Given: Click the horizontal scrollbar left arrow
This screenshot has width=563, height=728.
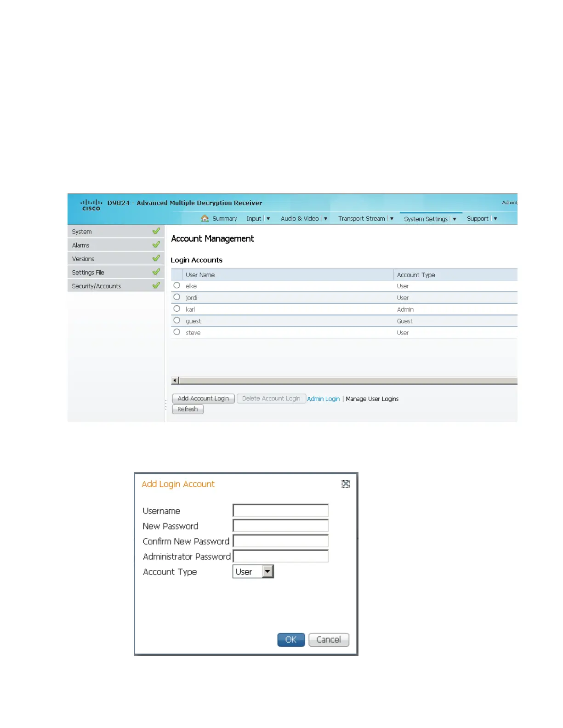Looking at the screenshot, I should [x=175, y=381].
